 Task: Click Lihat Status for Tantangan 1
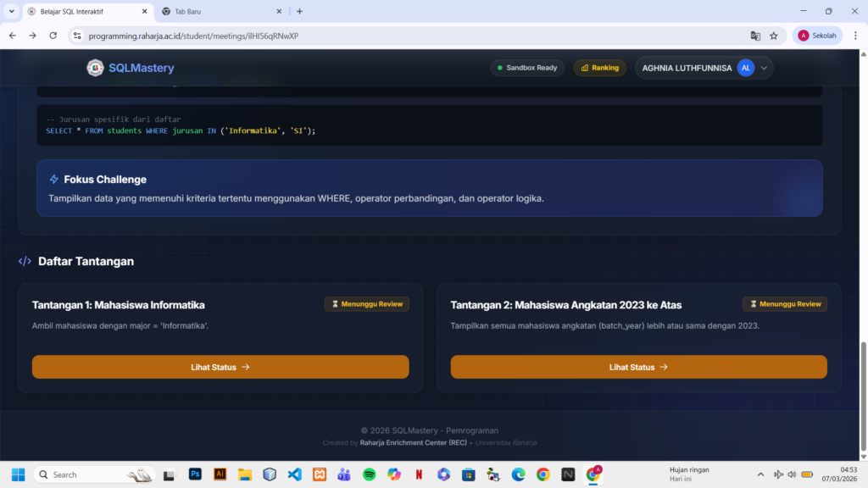tap(220, 367)
